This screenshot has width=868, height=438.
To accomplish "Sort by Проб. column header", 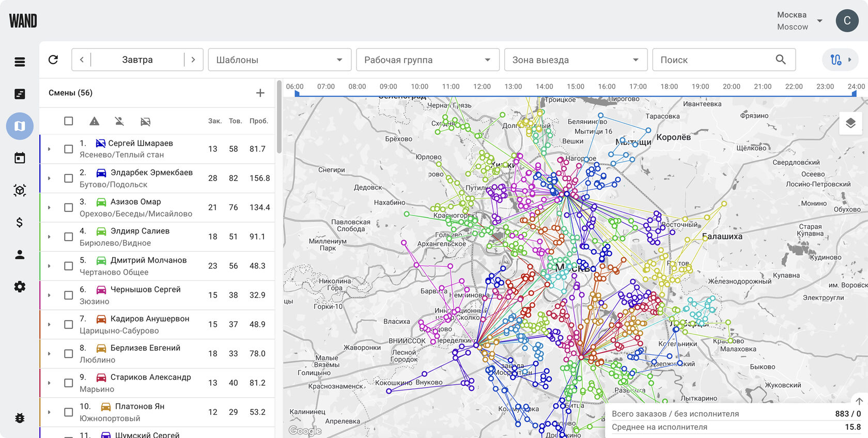I will [x=259, y=121].
